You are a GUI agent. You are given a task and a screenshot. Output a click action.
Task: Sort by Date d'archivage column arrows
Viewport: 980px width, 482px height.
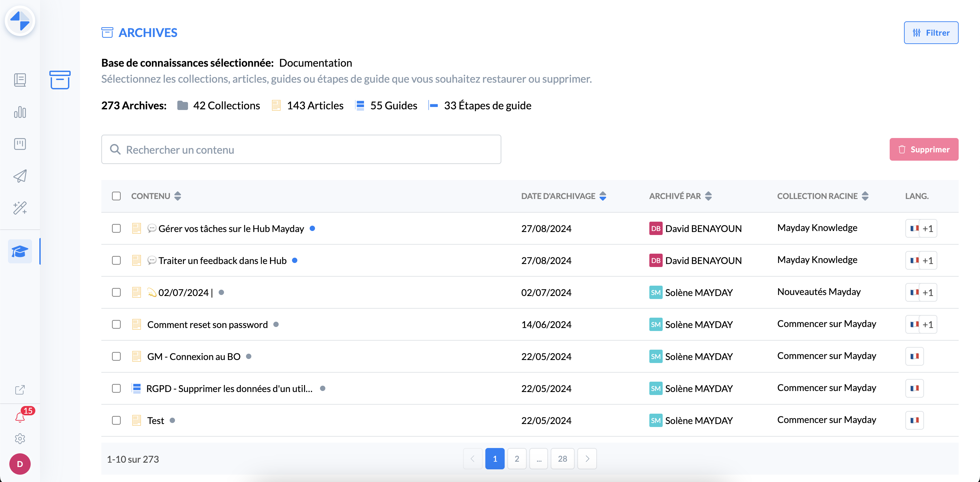click(x=603, y=196)
